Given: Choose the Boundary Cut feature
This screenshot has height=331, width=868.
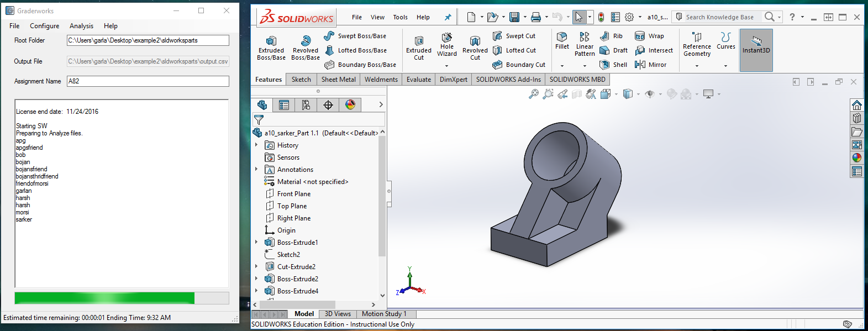Looking at the screenshot, I should (x=519, y=65).
